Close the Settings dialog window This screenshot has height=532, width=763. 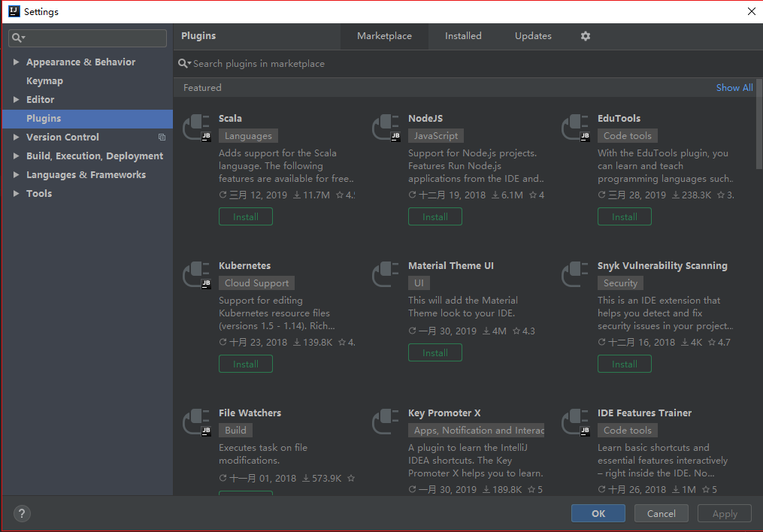[751, 11]
